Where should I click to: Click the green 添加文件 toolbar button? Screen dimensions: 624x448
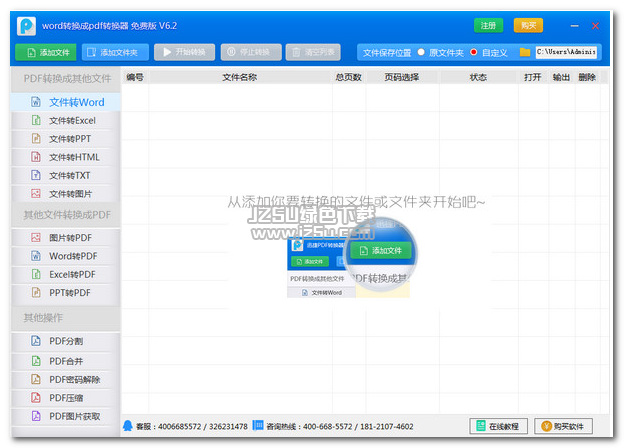46,52
